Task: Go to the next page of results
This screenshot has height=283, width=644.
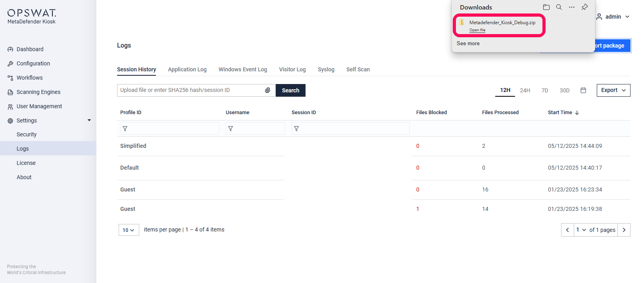Action: coord(624,230)
